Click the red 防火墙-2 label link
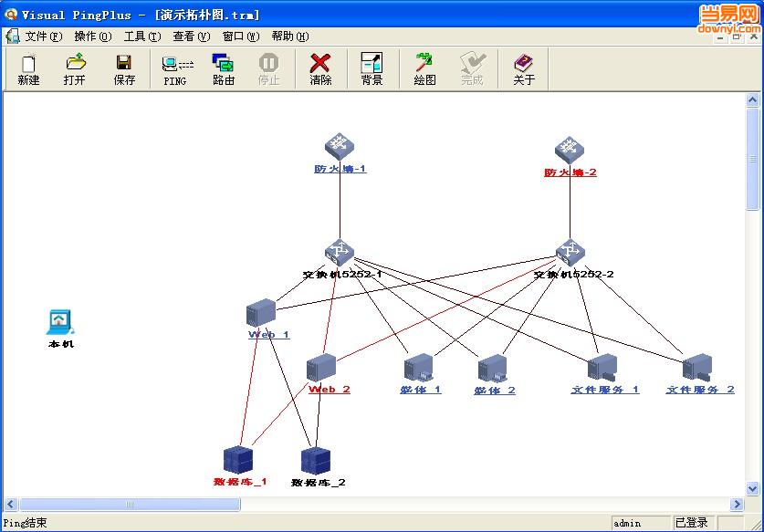The width and height of the screenshot is (764, 532). click(x=570, y=172)
